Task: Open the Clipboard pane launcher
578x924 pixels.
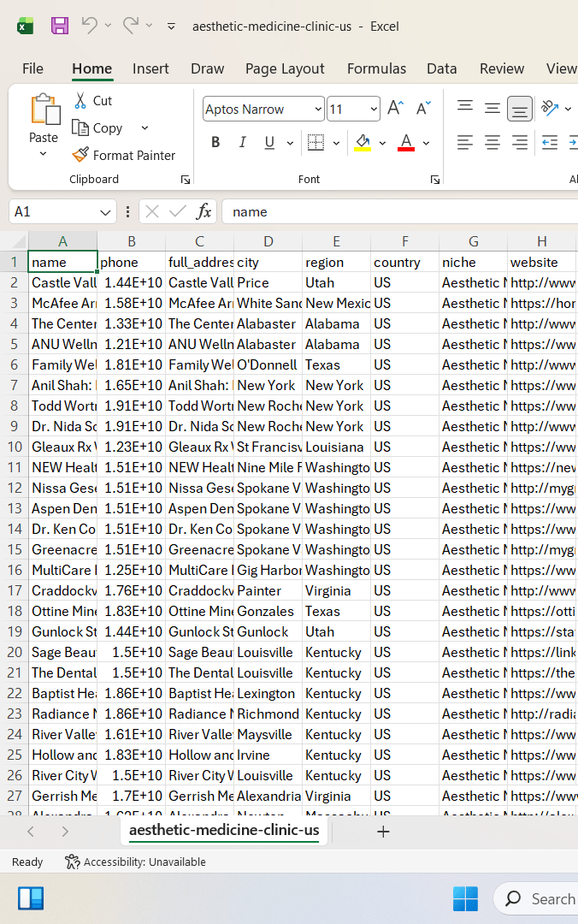Action: click(186, 180)
